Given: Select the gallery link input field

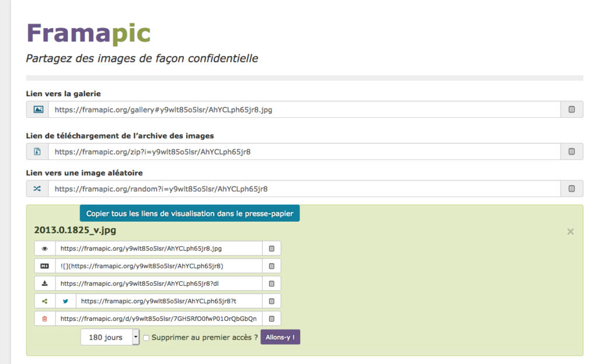Looking at the screenshot, I should tap(304, 110).
